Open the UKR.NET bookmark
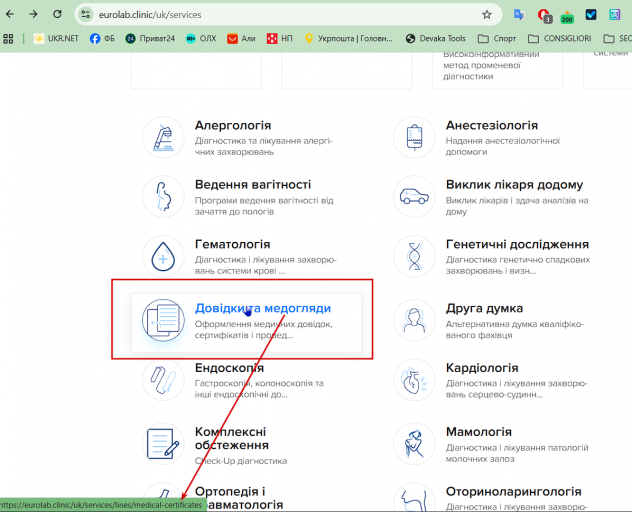This screenshot has width=632, height=512. [56, 39]
